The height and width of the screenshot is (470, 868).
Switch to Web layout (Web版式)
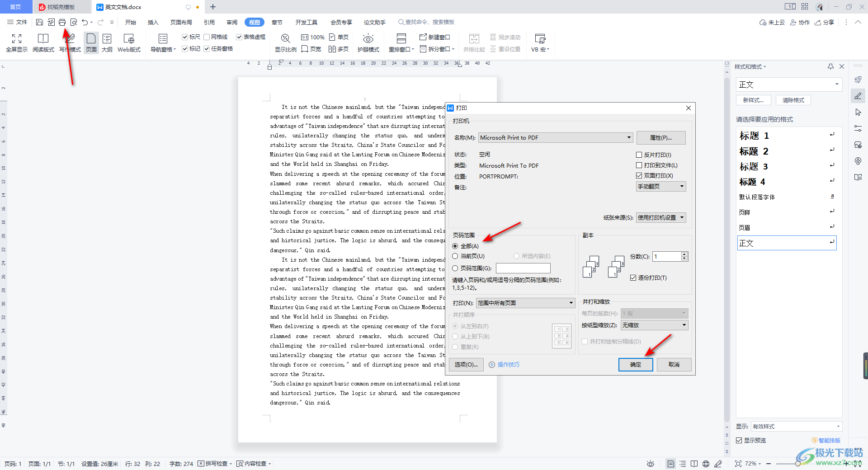coord(129,43)
